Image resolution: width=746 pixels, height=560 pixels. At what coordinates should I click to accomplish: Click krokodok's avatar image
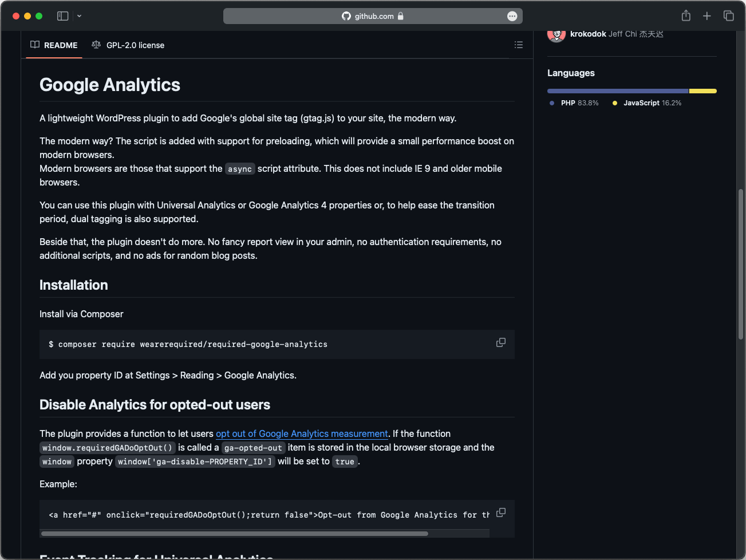(x=556, y=35)
